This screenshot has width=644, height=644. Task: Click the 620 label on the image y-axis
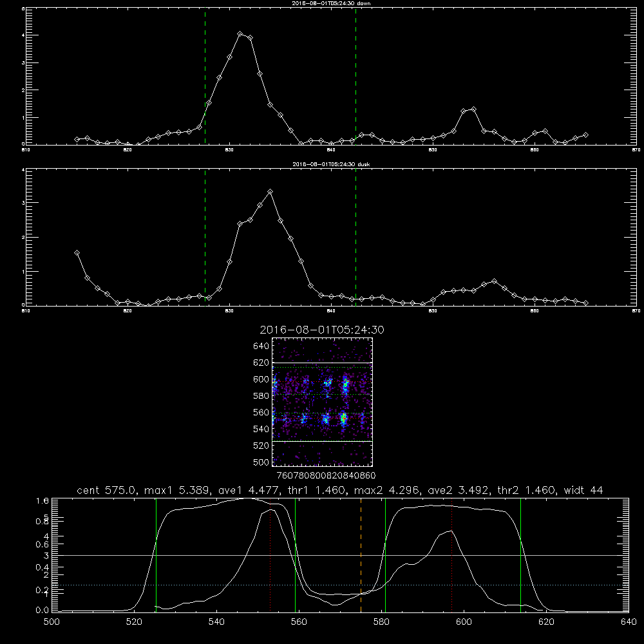pyautogui.click(x=261, y=363)
